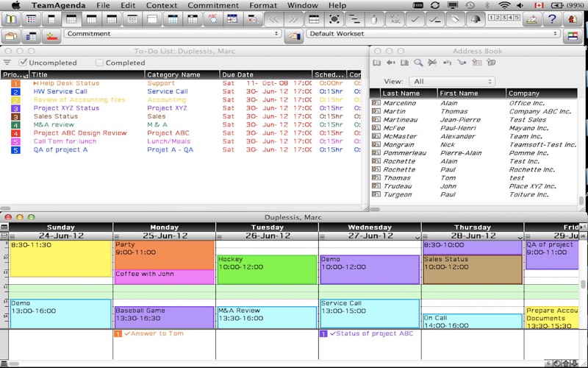Screen dimensions: 588x368
Task: Click the volume icon in macOS menu bar
Action: coord(520,5)
